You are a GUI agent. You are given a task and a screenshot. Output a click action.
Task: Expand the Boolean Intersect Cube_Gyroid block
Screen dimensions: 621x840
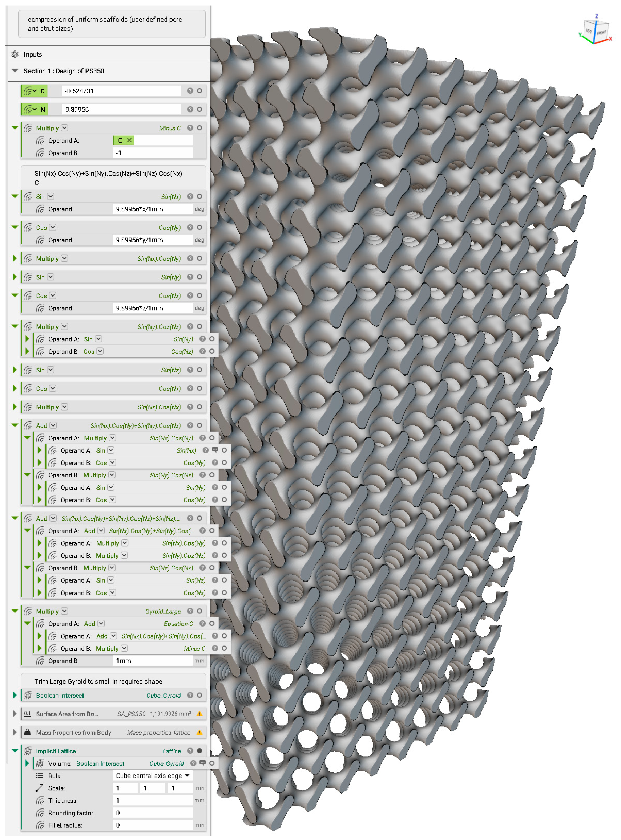[15, 695]
